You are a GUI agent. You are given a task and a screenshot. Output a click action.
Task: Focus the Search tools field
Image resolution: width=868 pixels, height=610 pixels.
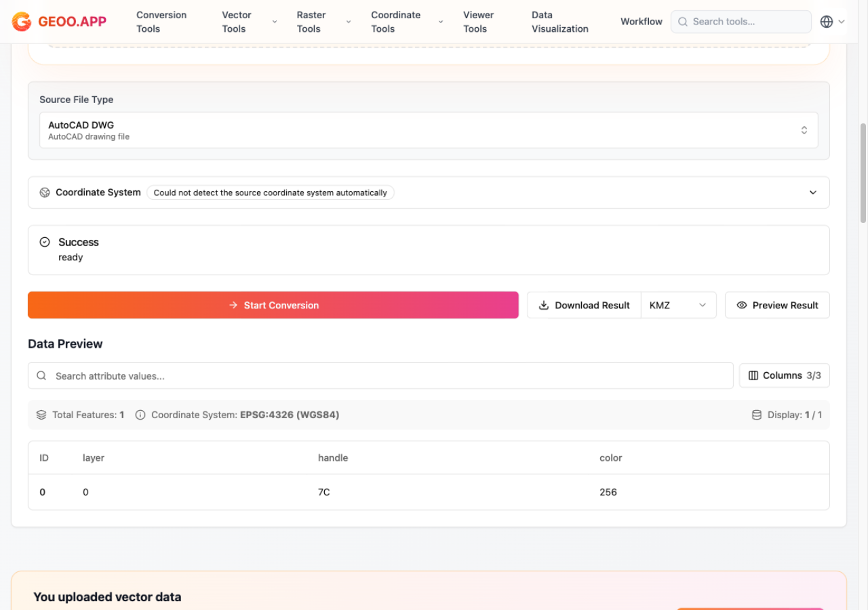741,22
